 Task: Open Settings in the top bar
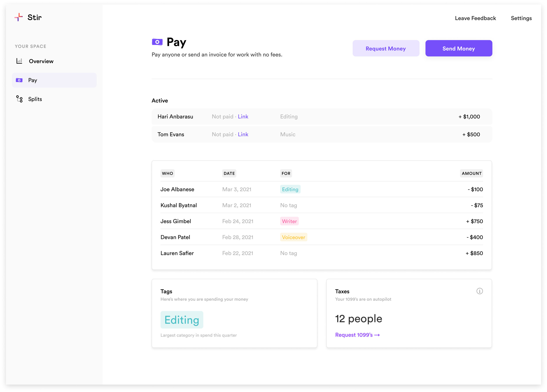point(521,18)
